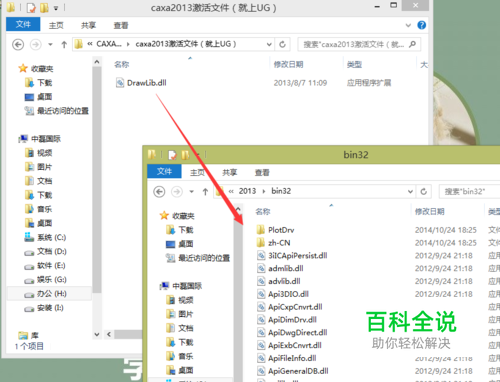Expand address bar history in caxa2013 window

269,44
